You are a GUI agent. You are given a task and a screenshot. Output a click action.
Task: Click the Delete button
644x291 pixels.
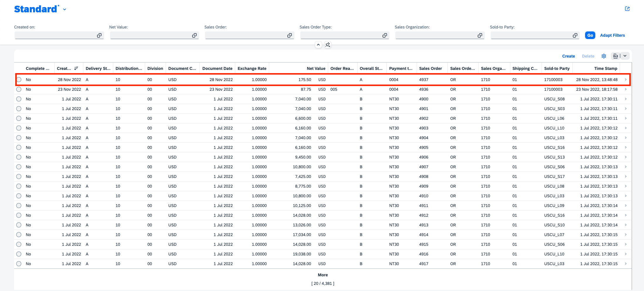point(588,56)
